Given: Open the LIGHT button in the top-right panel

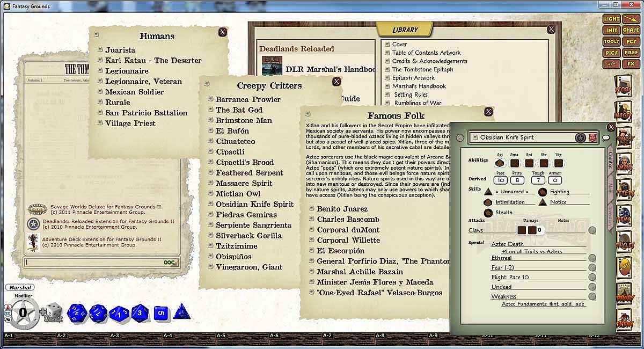Looking at the screenshot, I should (x=611, y=19).
